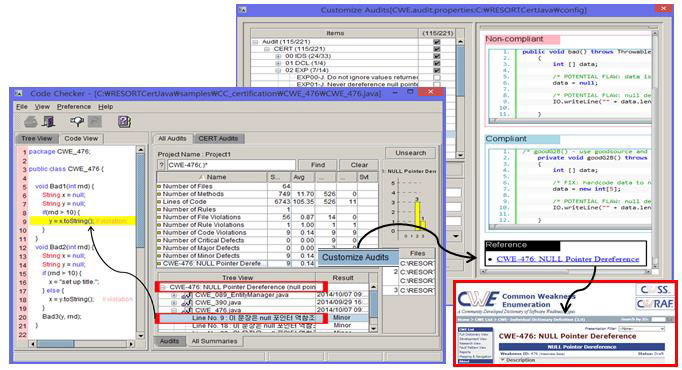Toggle the CERT (115/221) checkbox
This screenshot has height=370, width=682.
[437, 49]
